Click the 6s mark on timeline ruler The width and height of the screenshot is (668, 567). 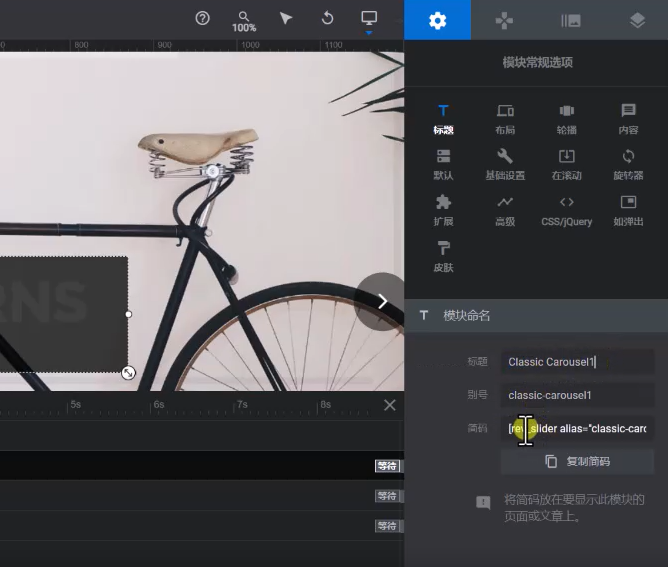158,404
